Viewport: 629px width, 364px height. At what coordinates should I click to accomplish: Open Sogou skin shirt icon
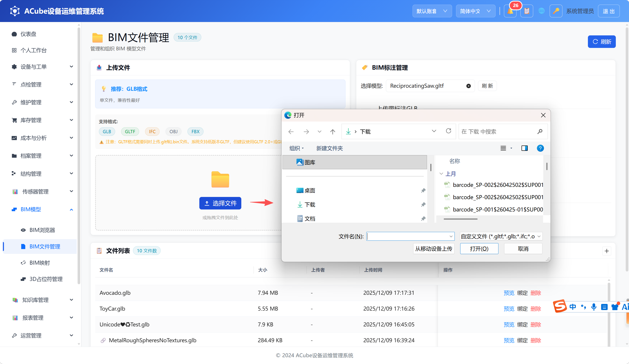(x=615, y=307)
